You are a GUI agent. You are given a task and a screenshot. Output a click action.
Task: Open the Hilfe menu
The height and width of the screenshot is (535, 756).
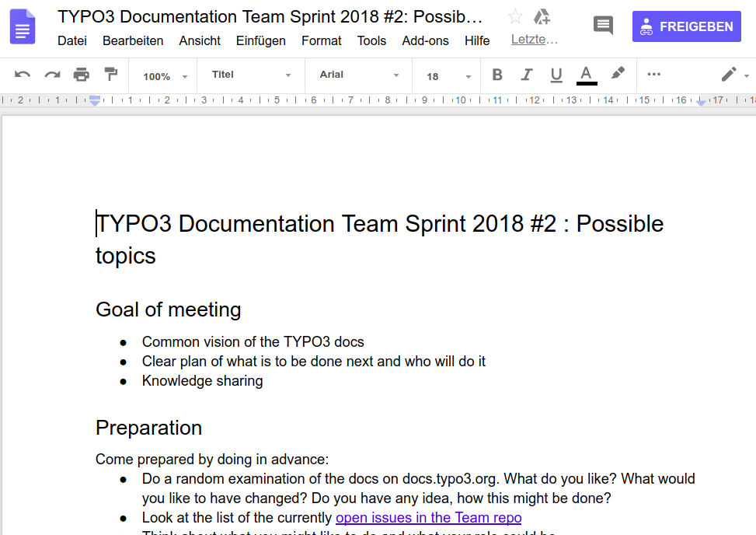click(x=477, y=41)
